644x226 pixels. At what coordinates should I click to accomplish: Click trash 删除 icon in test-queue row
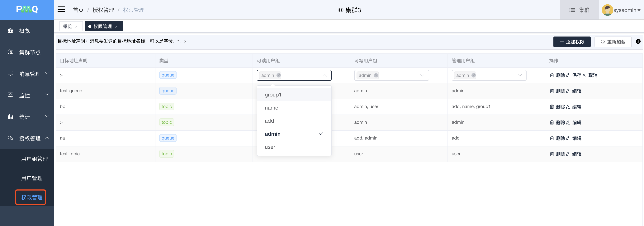pos(552,91)
